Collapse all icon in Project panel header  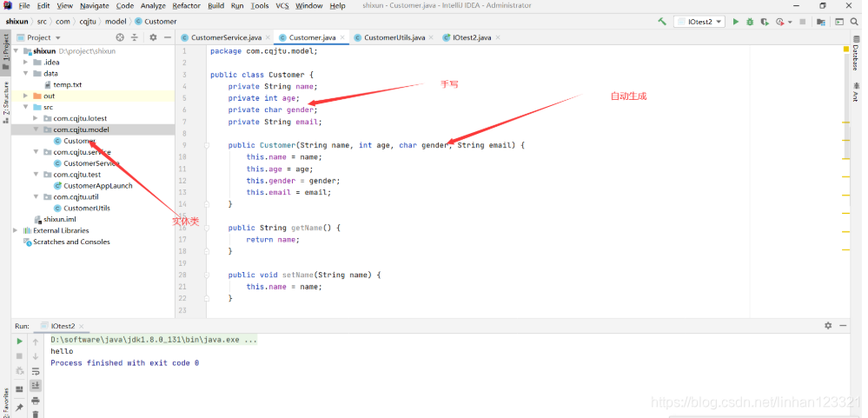coord(134,37)
